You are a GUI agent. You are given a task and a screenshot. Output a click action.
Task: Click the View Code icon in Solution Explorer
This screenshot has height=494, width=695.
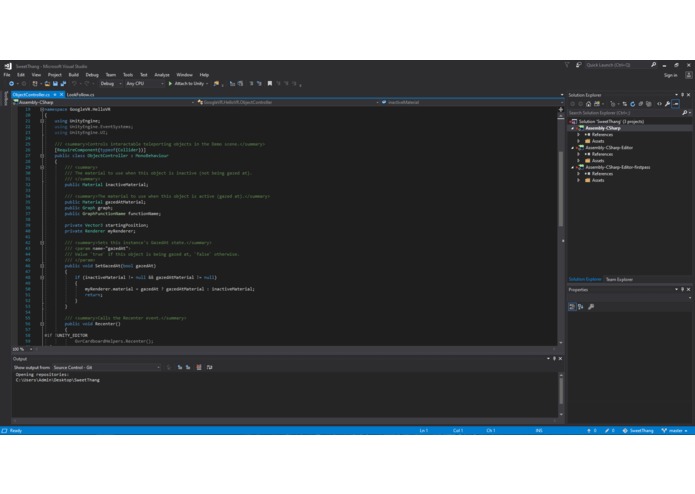tap(660, 104)
